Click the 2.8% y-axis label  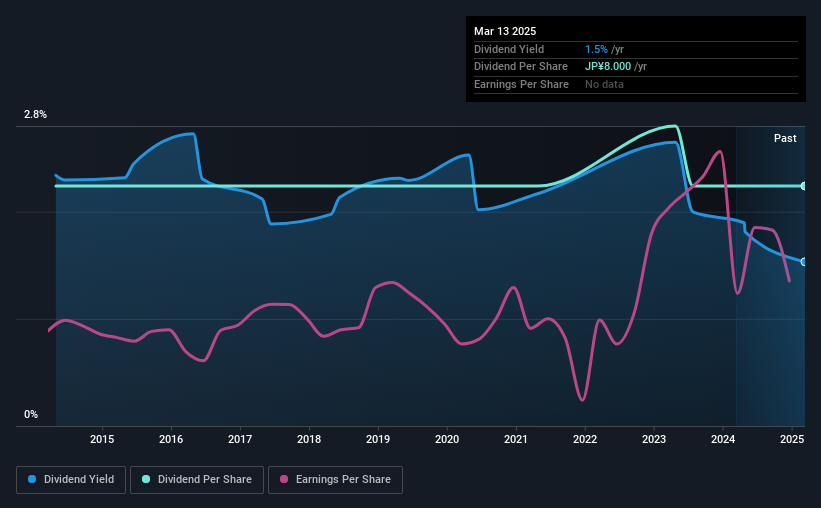point(35,114)
